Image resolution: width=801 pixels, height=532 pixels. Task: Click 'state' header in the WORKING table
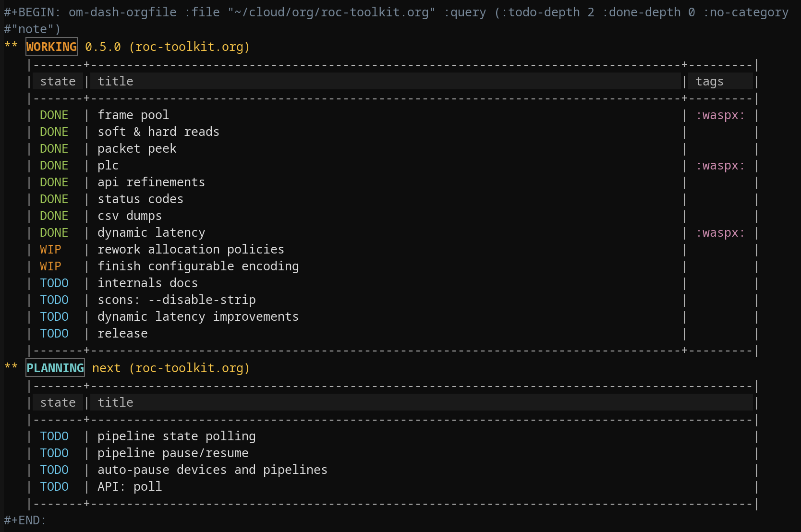[58, 81]
